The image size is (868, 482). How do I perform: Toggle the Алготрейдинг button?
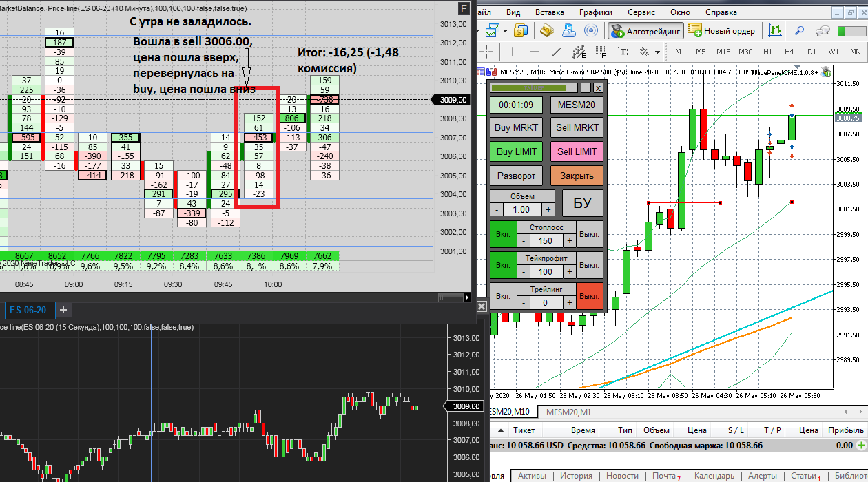tap(645, 31)
